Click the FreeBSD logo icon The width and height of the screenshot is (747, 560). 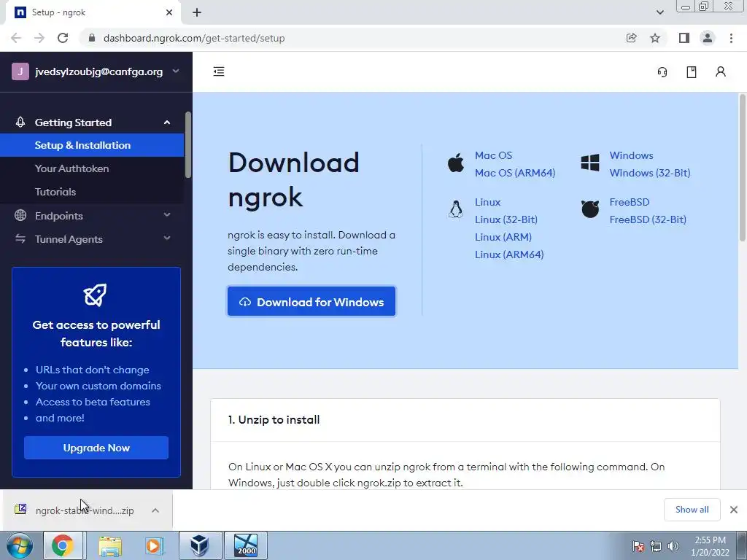pos(590,209)
